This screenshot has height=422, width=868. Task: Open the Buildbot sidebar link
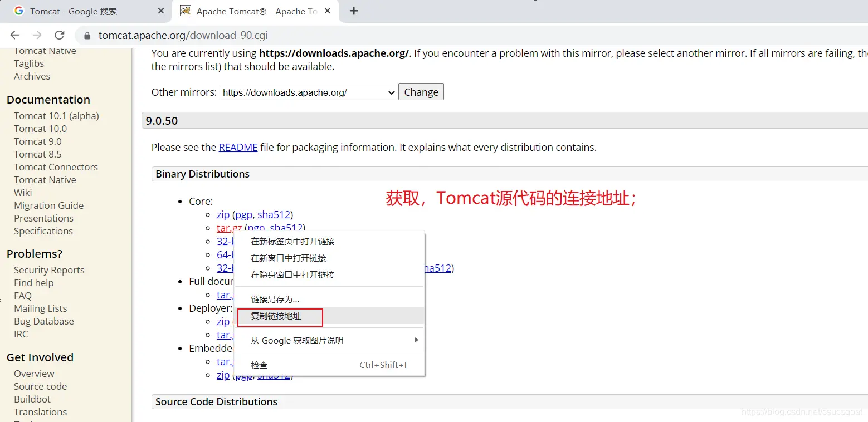pyautogui.click(x=32, y=399)
